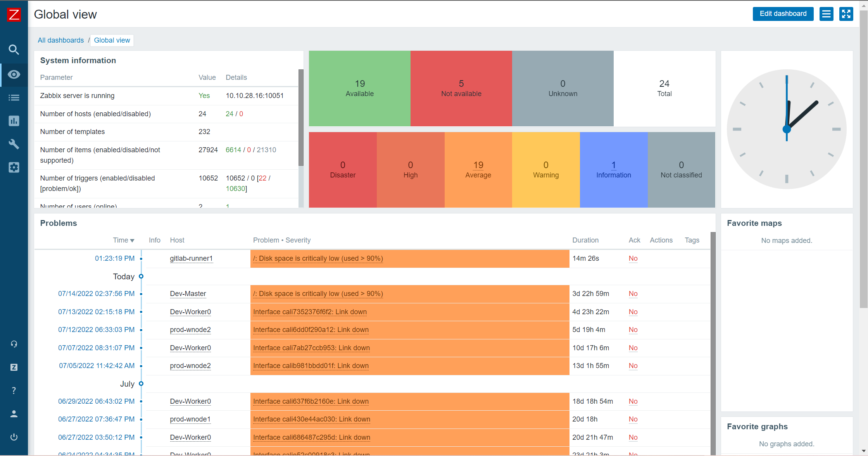Open Interface cali6dd0f290a12 Link down problem

click(x=311, y=330)
